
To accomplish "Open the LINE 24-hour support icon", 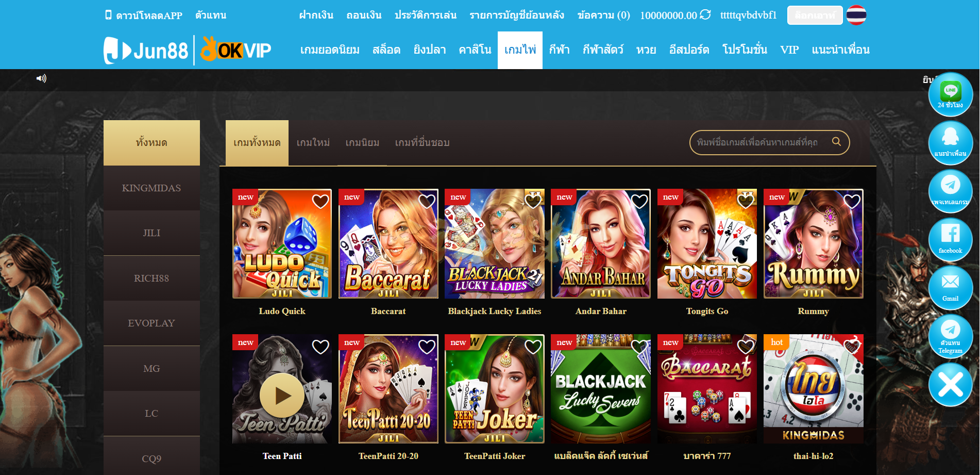I will coord(950,94).
